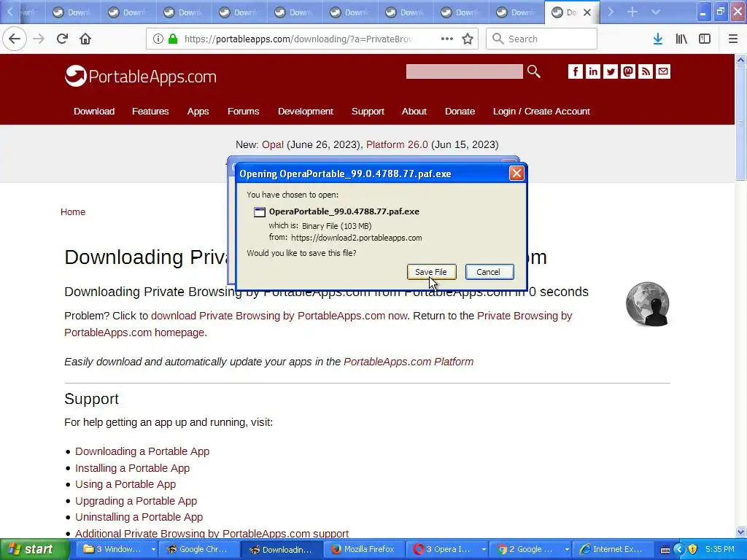Open the Support menu item

[x=368, y=111]
